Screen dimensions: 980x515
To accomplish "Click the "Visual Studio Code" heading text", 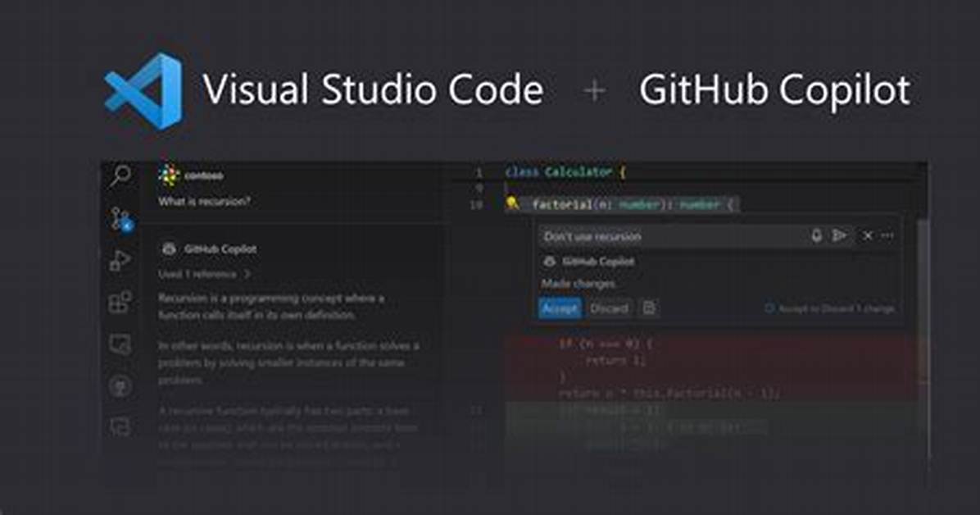I will (x=374, y=90).
